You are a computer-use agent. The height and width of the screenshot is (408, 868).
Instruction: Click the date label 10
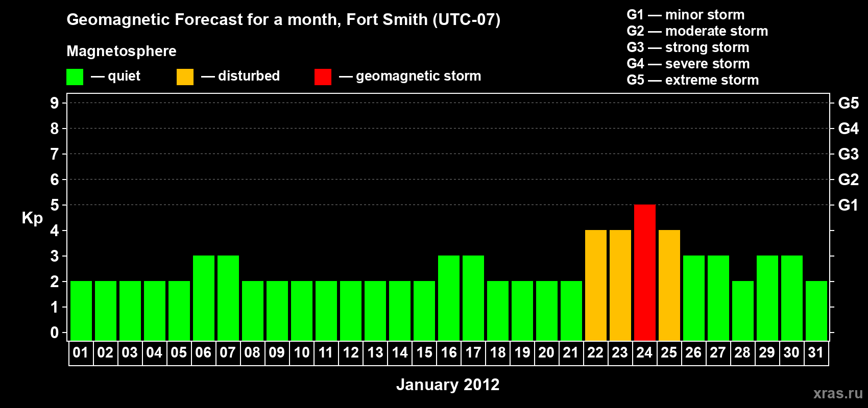coord(302,352)
